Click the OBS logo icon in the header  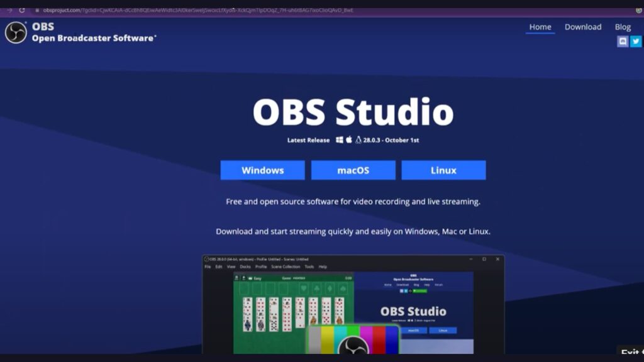click(16, 33)
